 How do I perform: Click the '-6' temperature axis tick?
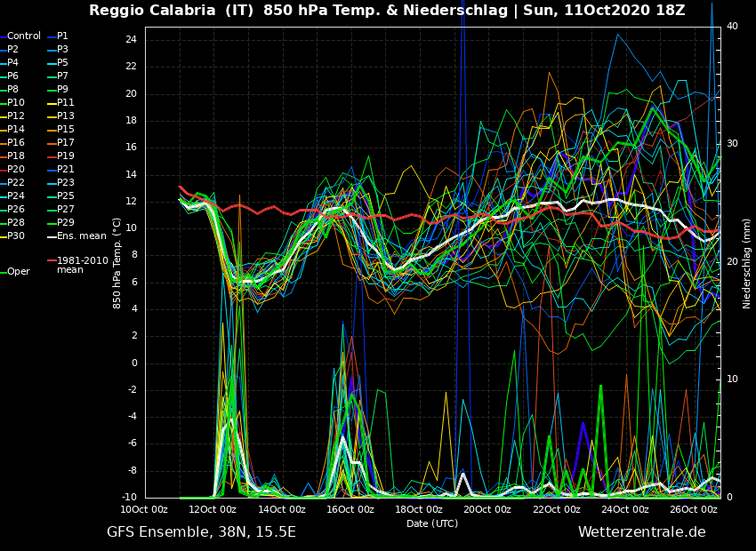[133, 444]
